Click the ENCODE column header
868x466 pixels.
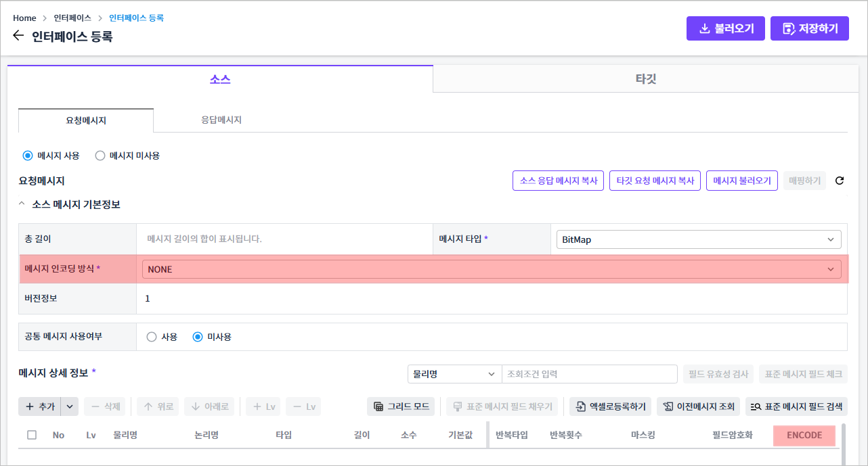[x=804, y=436]
